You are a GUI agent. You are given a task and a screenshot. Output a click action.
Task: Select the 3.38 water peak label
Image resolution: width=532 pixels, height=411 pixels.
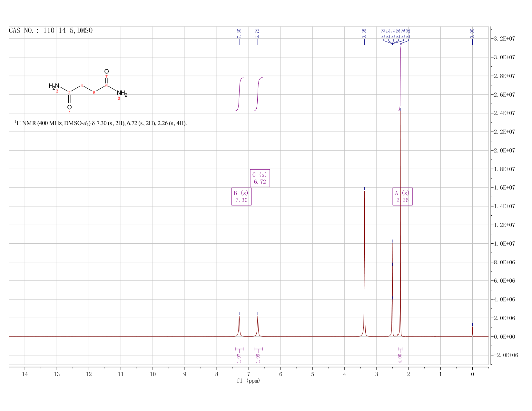364,33
